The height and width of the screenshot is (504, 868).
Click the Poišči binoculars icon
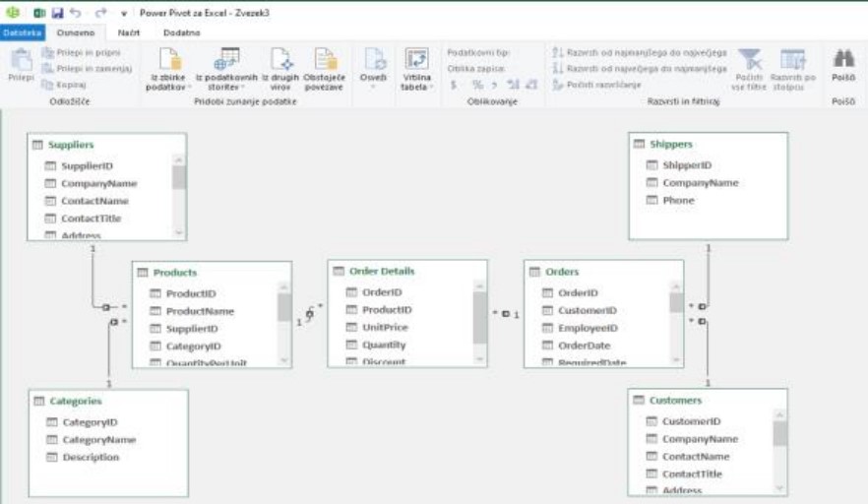point(843,59)
